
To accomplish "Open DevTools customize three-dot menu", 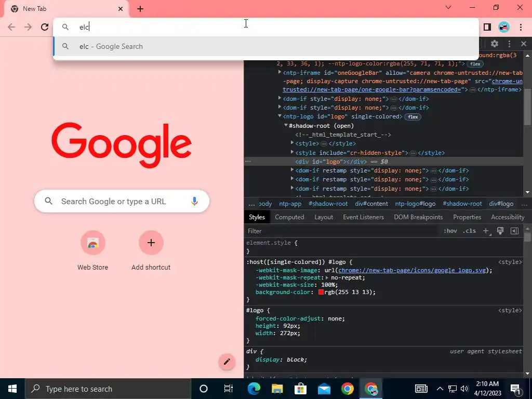I will click(x=509, y=44).
